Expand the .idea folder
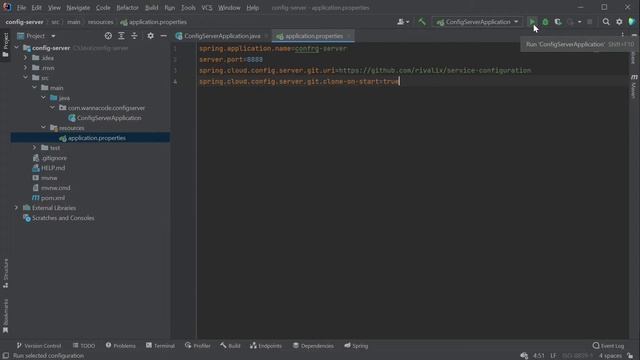 (26, 58)
